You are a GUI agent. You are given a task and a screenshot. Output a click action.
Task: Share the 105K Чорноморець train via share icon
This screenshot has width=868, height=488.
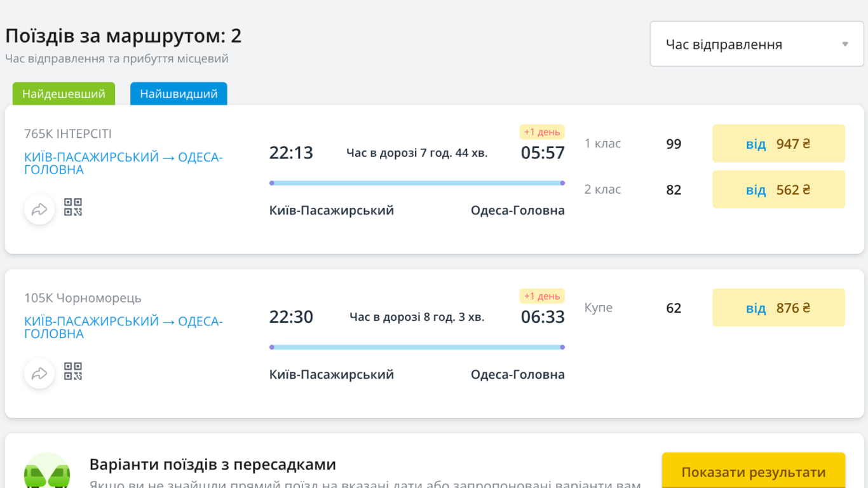coord(39,373)
